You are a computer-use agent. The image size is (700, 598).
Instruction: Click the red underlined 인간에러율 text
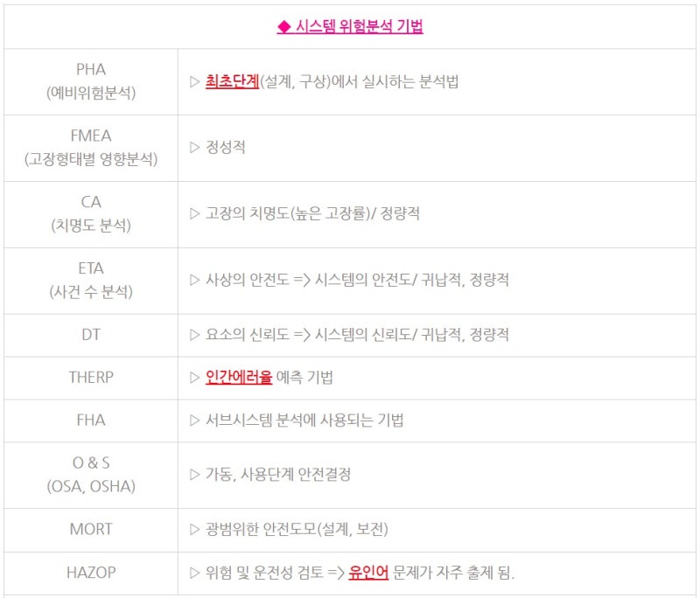239,378
